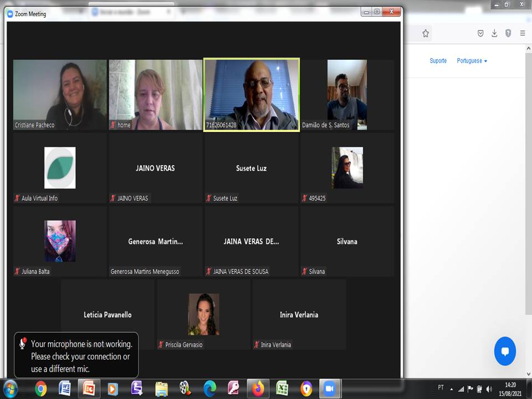Open Microsoft Excel from the taskbar
The height and width of the screenshot is (399, 532).
(x=282, y=389)
